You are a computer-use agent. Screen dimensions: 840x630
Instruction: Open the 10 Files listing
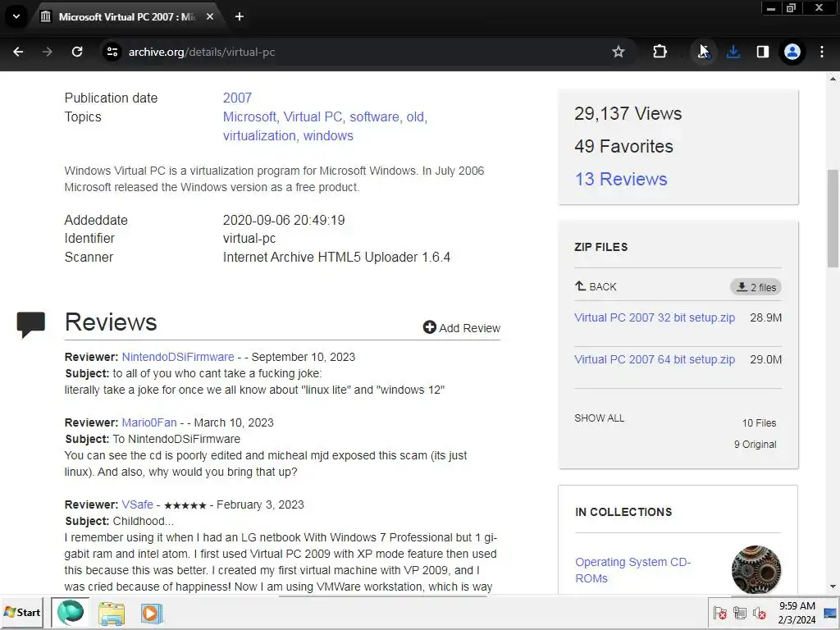click(x=759, y=423)
